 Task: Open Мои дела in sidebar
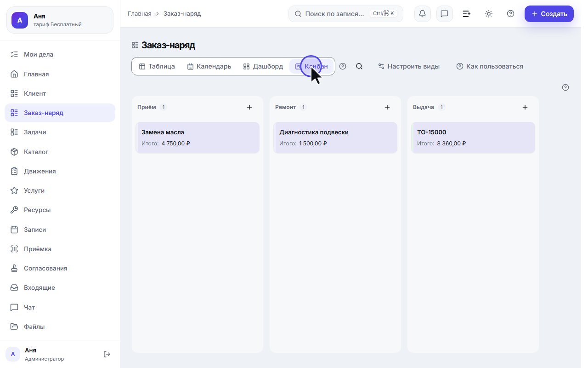60,54
